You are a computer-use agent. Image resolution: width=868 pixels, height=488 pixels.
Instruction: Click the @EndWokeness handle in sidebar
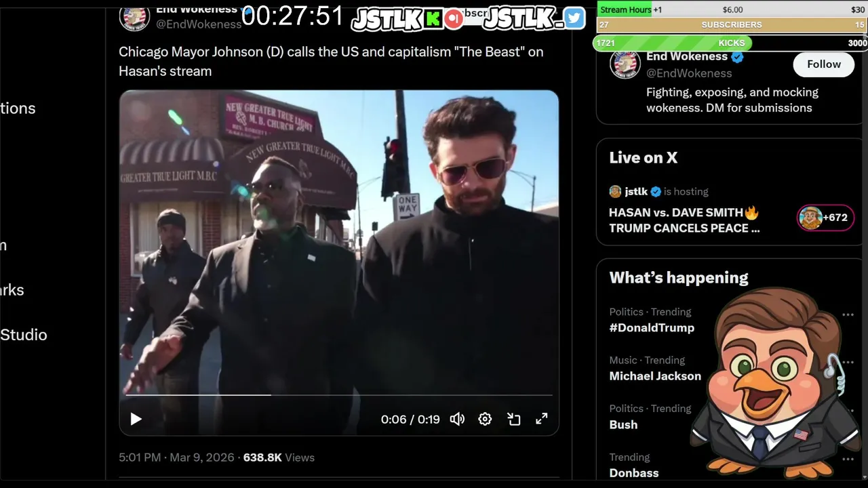pos(689,73)
